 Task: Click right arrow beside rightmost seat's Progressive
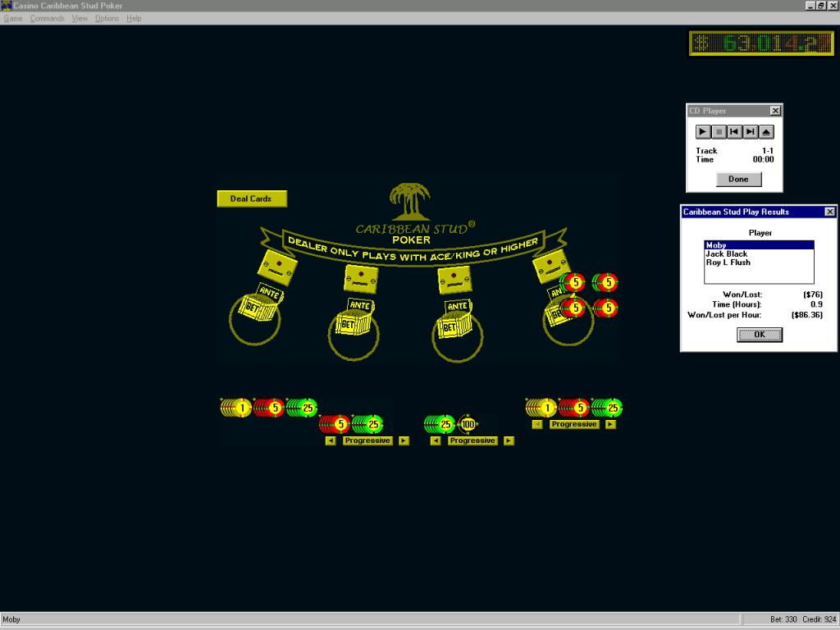(610, 424)
